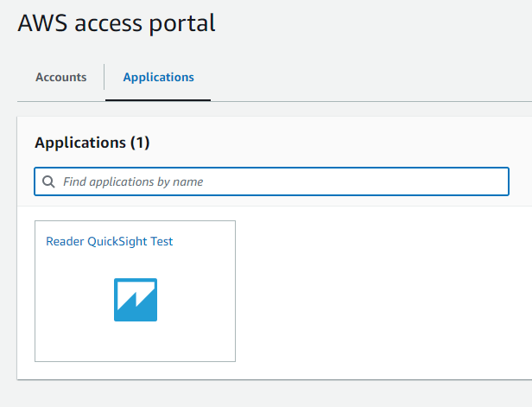Viewport: 532px width, 407px height.
Task: Switch to the Accounts tab
Action: (61, 77)
